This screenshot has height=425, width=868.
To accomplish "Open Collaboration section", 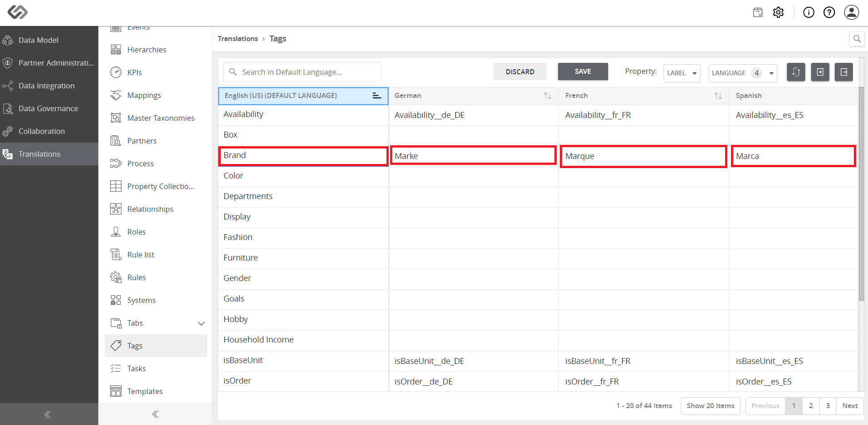I will click(49, 131).
